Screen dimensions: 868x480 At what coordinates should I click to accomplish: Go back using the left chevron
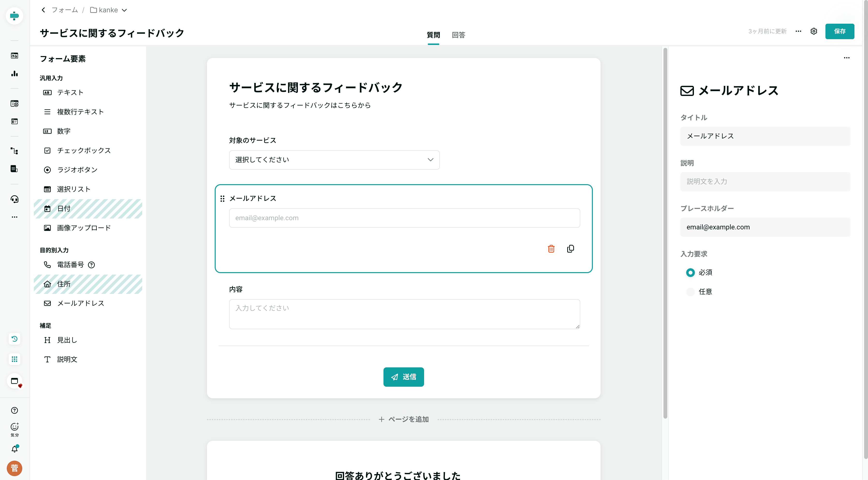[44, 10]
